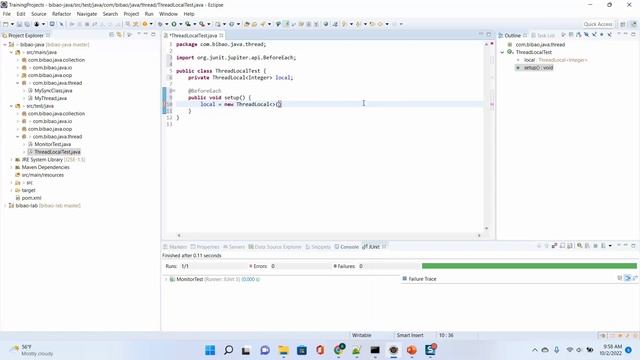The image size is (640, 360).
Task: Click the editor horizontal scrollbar
Action: point(329,236)
